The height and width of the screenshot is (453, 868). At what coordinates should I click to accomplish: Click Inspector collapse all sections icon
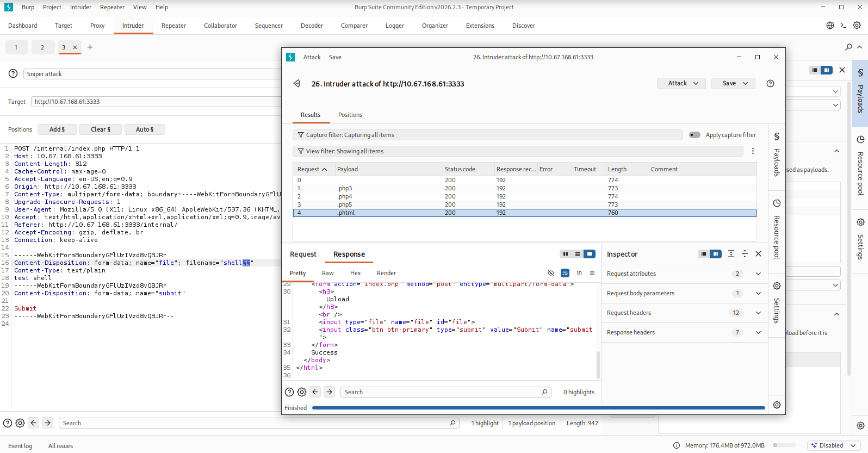tap(745, 254)
